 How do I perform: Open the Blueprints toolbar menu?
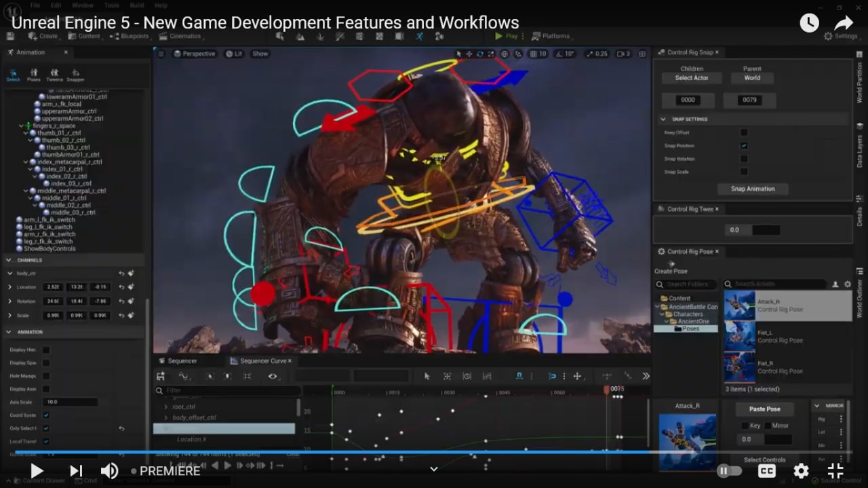pyautogui.click(x=130, y=36)
